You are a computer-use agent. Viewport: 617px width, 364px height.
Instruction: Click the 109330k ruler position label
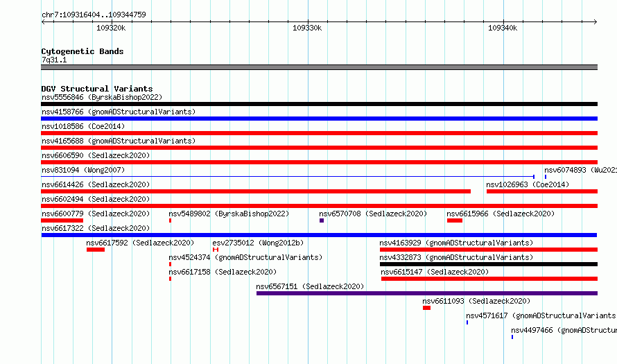[307, 28]
